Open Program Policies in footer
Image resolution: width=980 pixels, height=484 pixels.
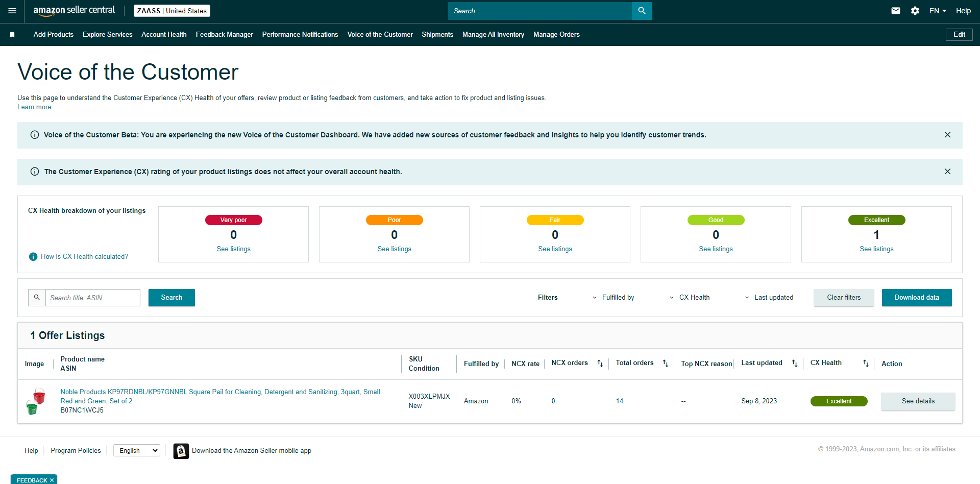tap(76, 451)
